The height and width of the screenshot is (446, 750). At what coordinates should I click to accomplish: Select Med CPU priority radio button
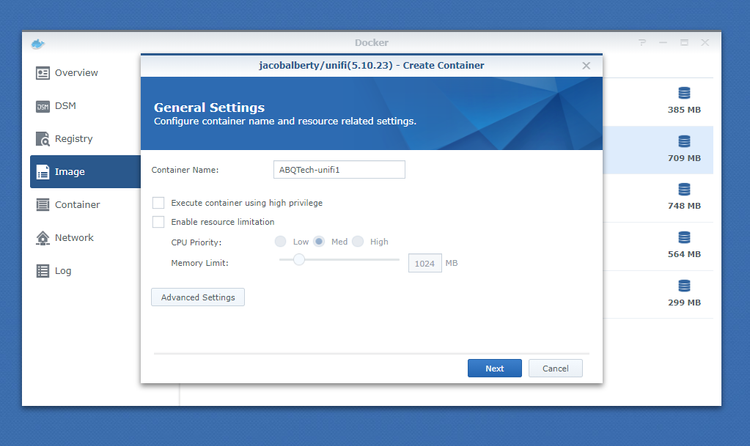click(319, 242)
